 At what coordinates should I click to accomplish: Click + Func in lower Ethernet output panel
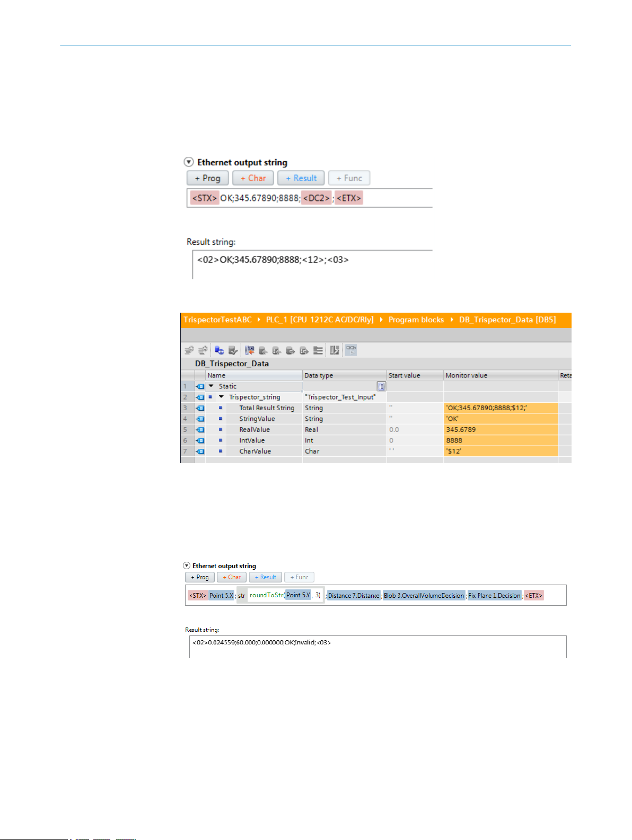[x=299, y=577]
